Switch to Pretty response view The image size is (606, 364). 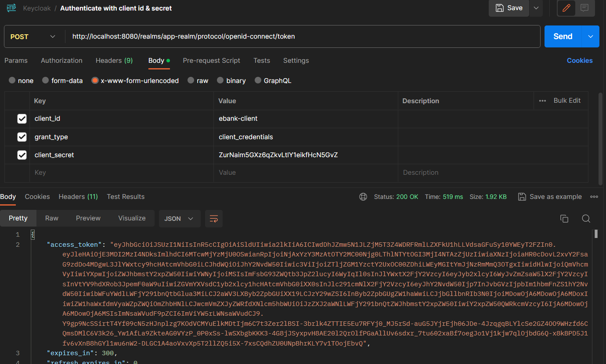(x=18, y=218)
